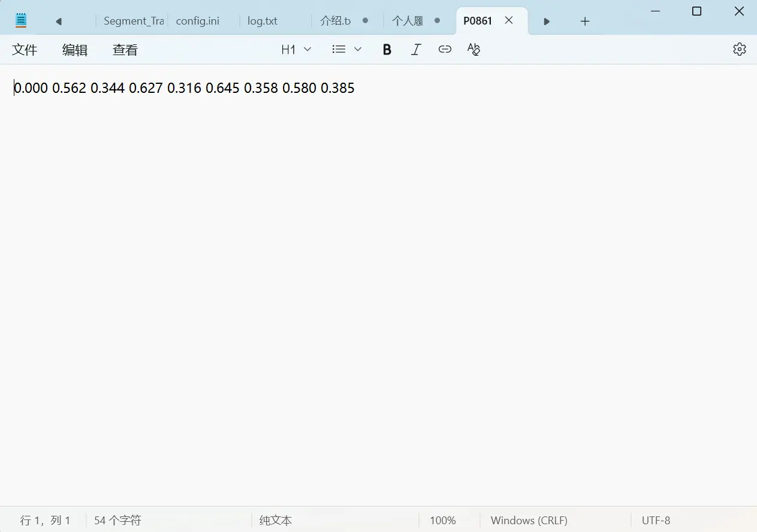This screenshot has width=757, height=532.
Task: Select the Segment_Tra tab
Action: (133, 21)
